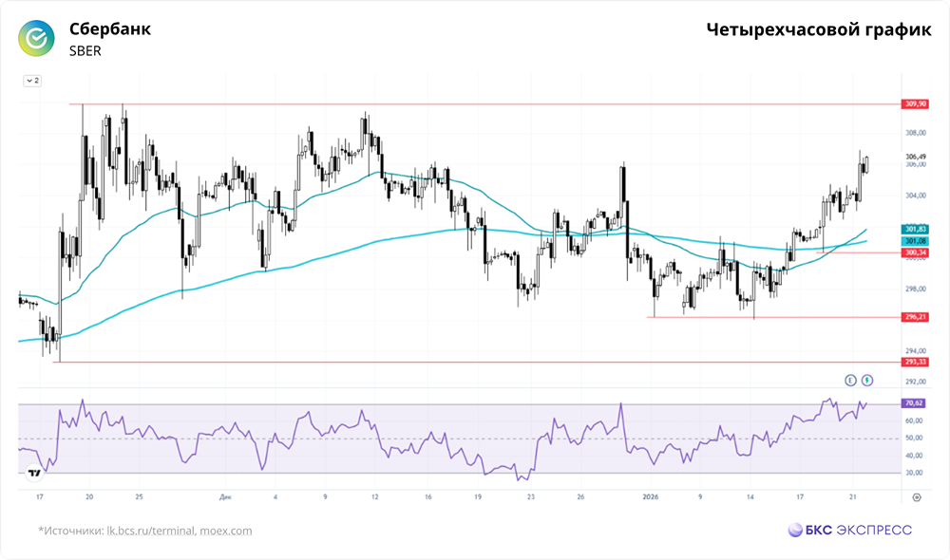Click the 4 date label on time axis
The height and width of the screenshot is (560, 950).
tap(275, 497)
